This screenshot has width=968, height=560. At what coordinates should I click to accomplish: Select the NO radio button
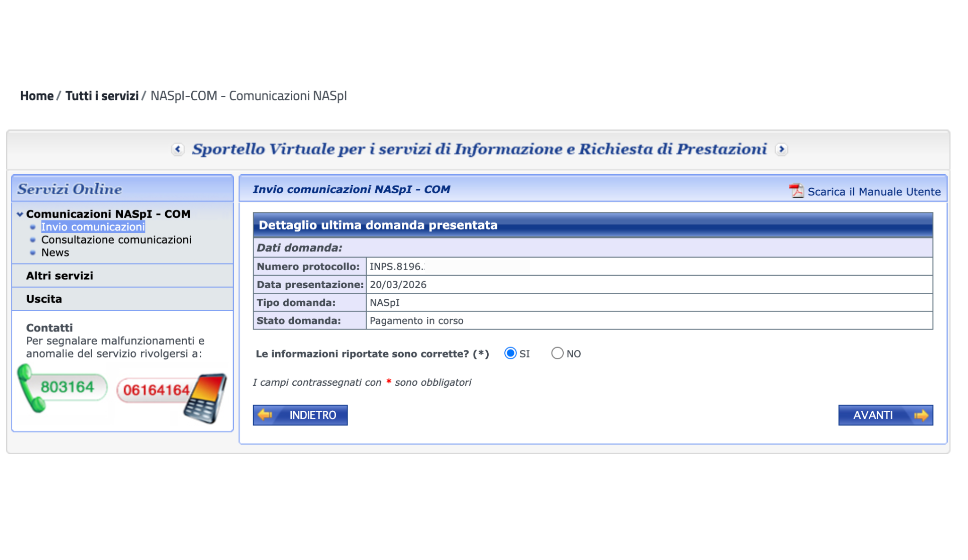point(557,353)
